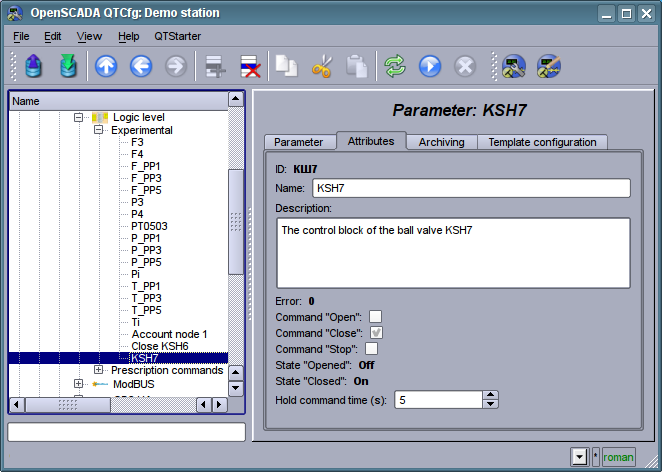Click the Save to database icon
662x472 pixels.
click(68, 66)
